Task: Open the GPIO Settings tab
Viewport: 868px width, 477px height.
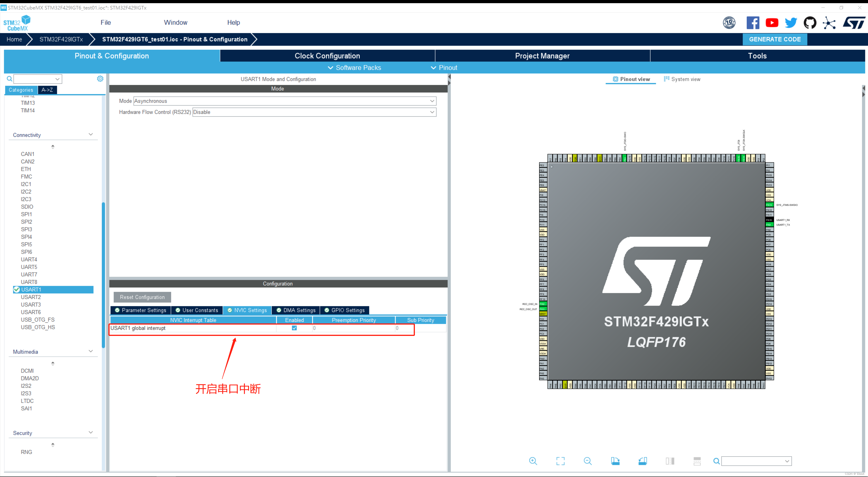Action: tap(344, 310)
